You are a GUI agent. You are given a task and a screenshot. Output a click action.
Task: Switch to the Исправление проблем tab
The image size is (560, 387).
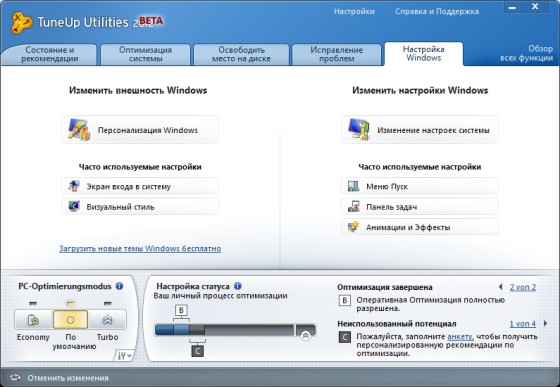click(336, 54)
